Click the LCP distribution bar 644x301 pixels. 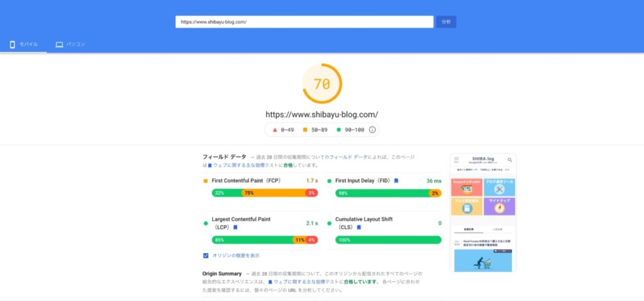(265, 240)
